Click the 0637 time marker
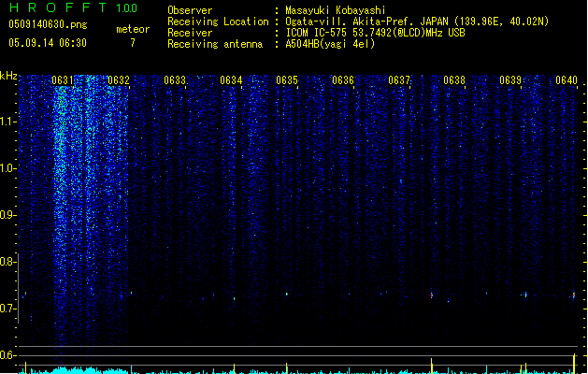The image size is (588, 374). pos(399,80)
